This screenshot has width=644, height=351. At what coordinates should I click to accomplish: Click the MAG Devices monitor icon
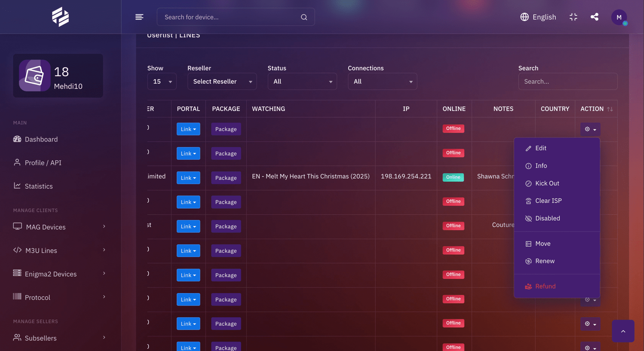pos(17,226)
